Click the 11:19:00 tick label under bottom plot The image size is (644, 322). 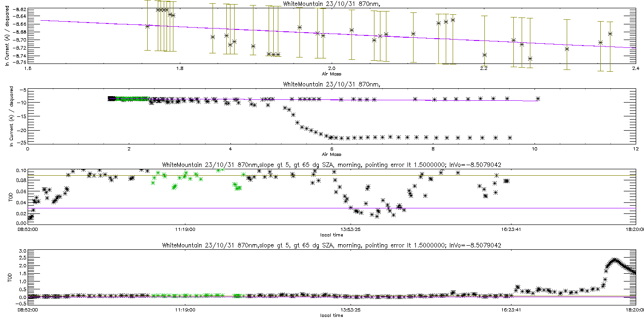pos(185,310)
